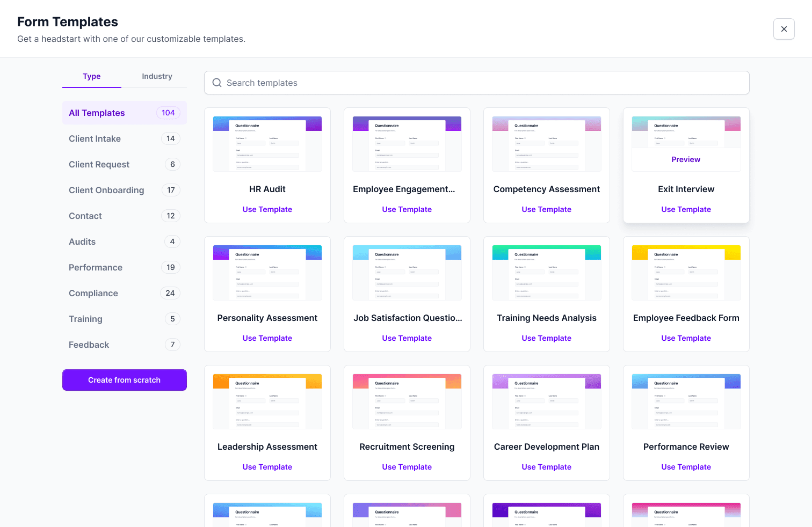The image size is (812, 527).
Task: Click the HR Audit title
Action: (x=267, y=189)
